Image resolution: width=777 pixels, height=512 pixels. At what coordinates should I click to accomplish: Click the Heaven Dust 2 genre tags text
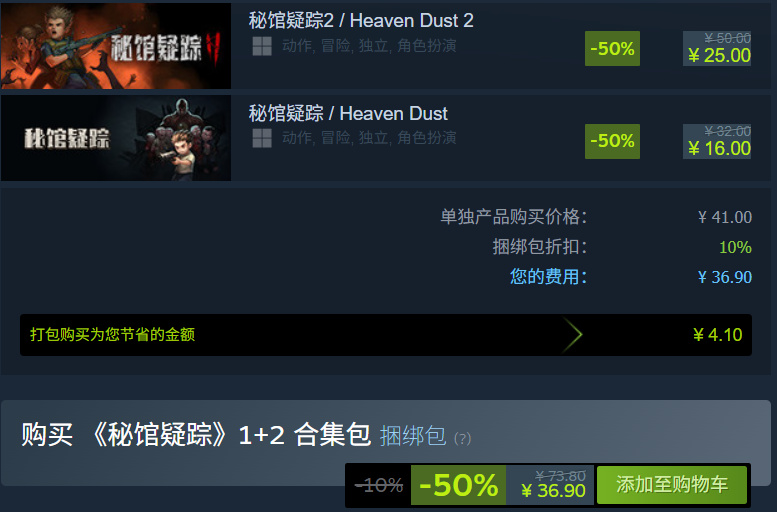click(x=369, y=46)
